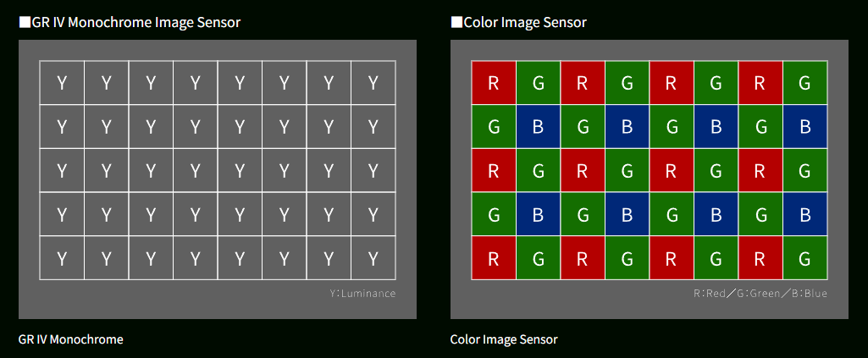Select the Color Image Sensor heading text
This screenshot has height=358, width=868.
pyautogui.click(x=525, y=23)
